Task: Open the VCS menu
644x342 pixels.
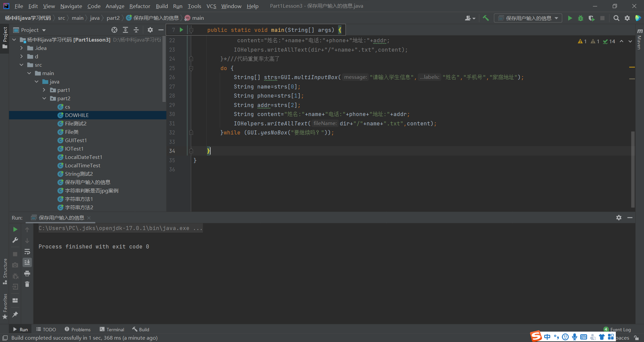Action: pos(211,6)
